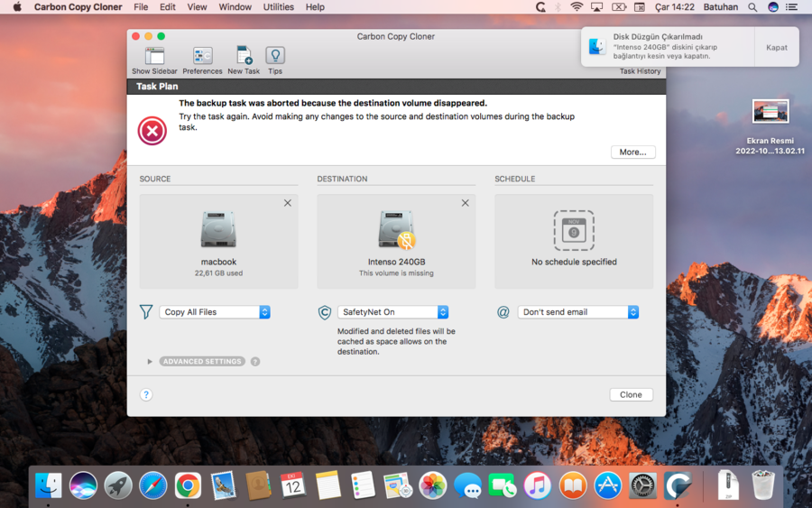
Task: Open Finder from the Dock
Action: point(49,485)
